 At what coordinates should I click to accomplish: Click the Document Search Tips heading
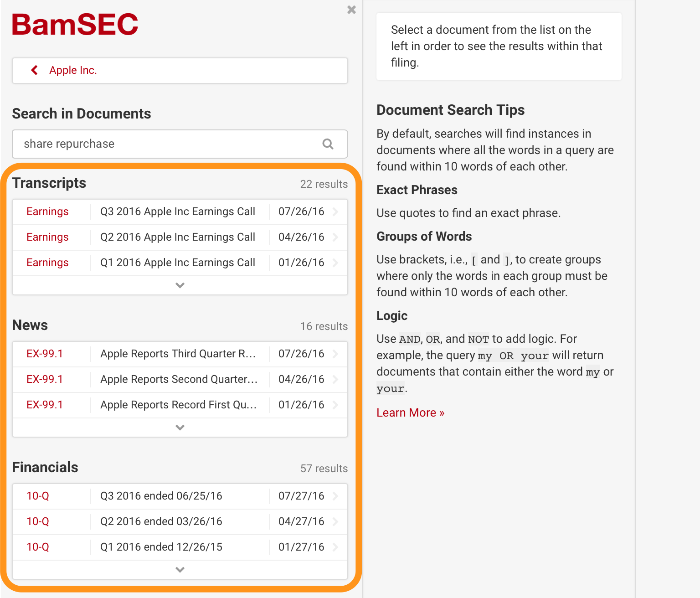pos(450,110)
